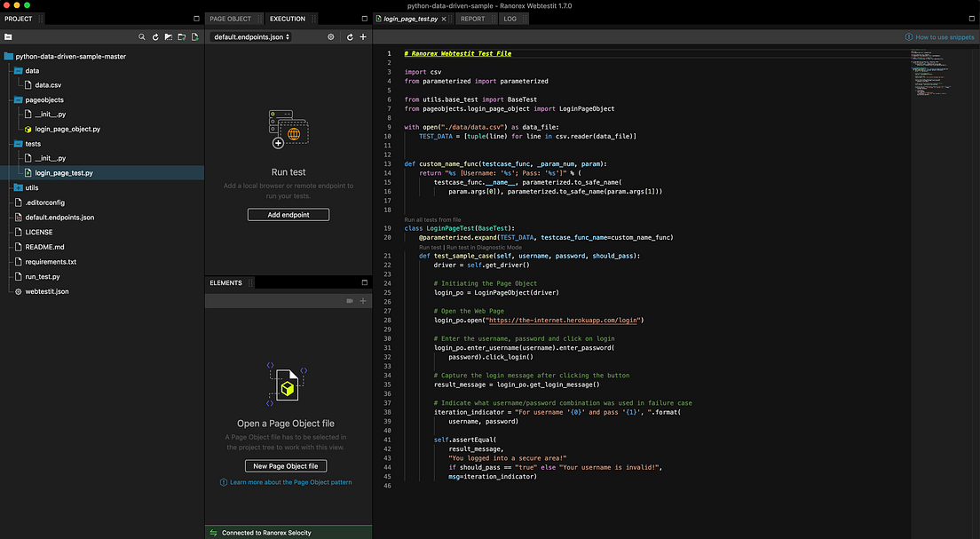Click the refresh icon next to the search
The height and width of the screenshot is (539, 980).
coord(155,37)
